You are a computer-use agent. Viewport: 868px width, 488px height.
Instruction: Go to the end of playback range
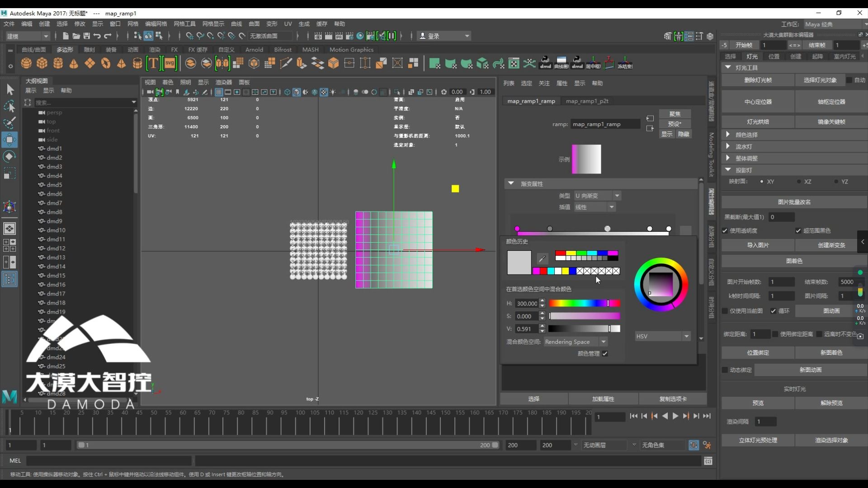pos(707,416)
